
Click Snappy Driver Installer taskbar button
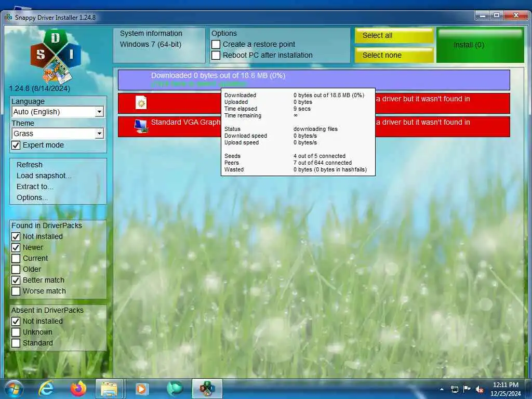coord(207,389)
